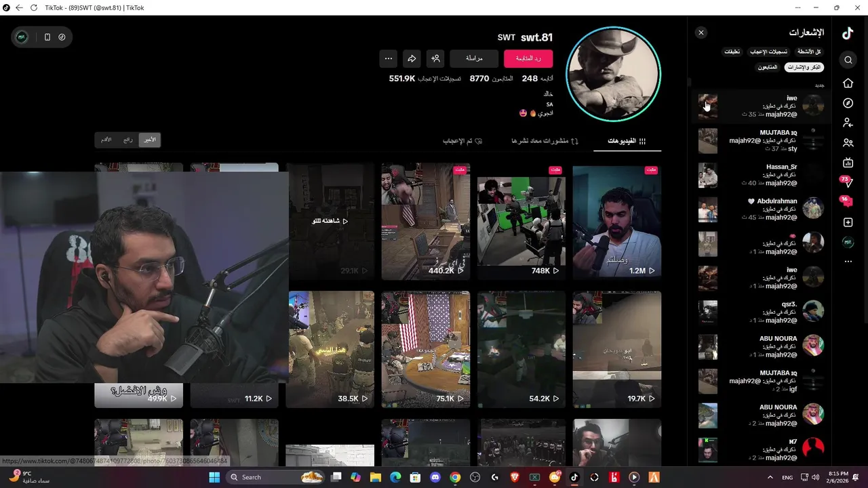Click the رد المتابعة follow-back button

(528, 58)
